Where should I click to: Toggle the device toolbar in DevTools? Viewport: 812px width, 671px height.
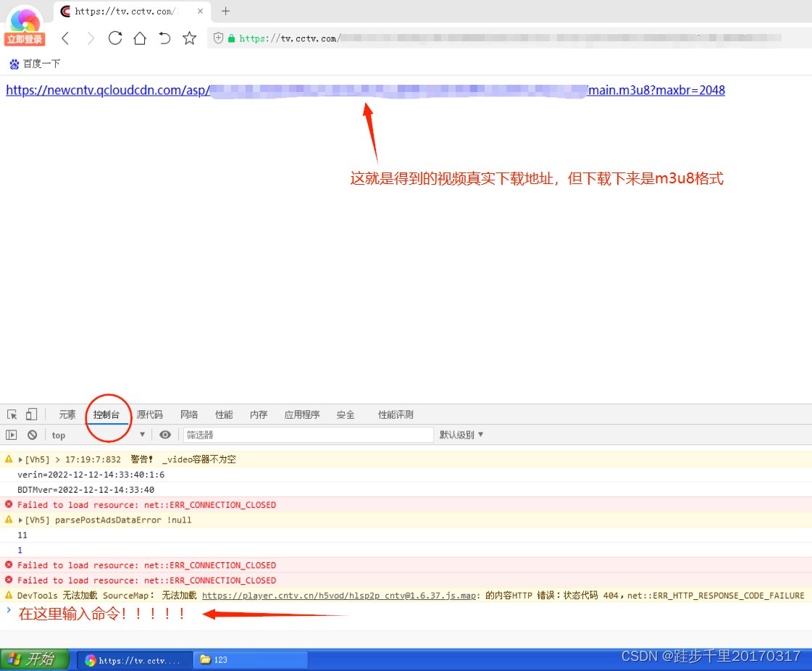coord(32,412)
